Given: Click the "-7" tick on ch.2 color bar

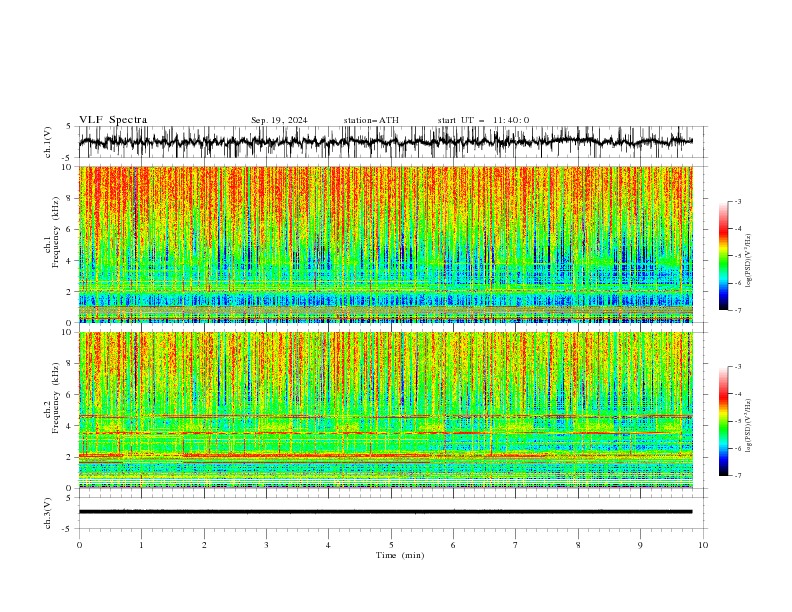Looking at the screenshot, I should (738, 476).
